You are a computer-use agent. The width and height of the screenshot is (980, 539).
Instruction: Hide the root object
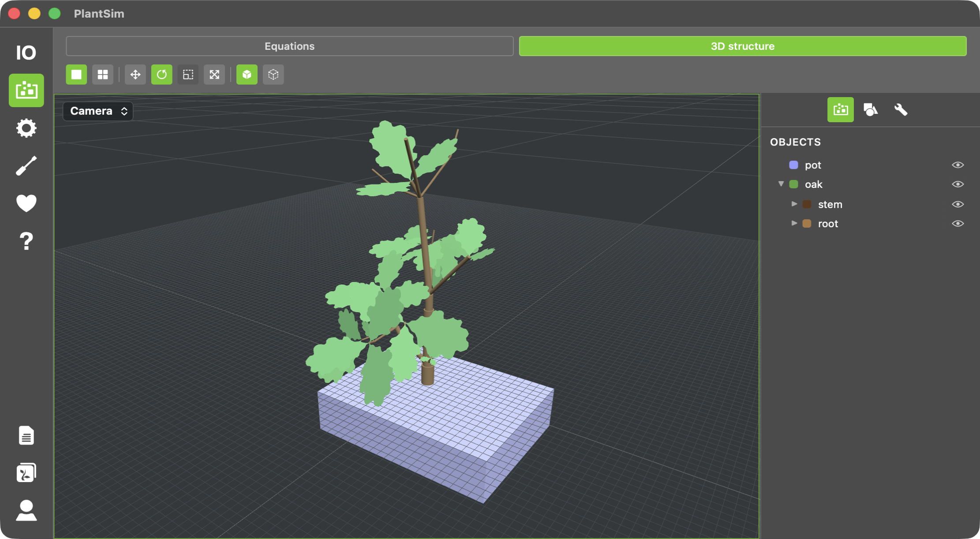pos(958,224)
